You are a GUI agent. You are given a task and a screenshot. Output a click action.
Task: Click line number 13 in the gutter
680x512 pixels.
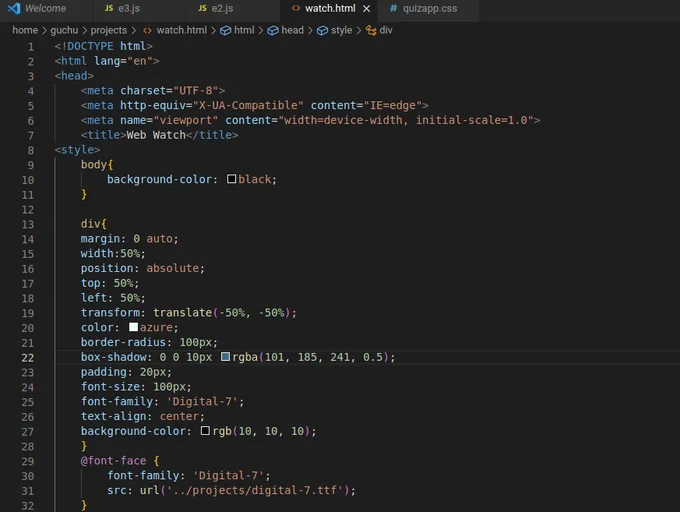(x=27, y=225)
